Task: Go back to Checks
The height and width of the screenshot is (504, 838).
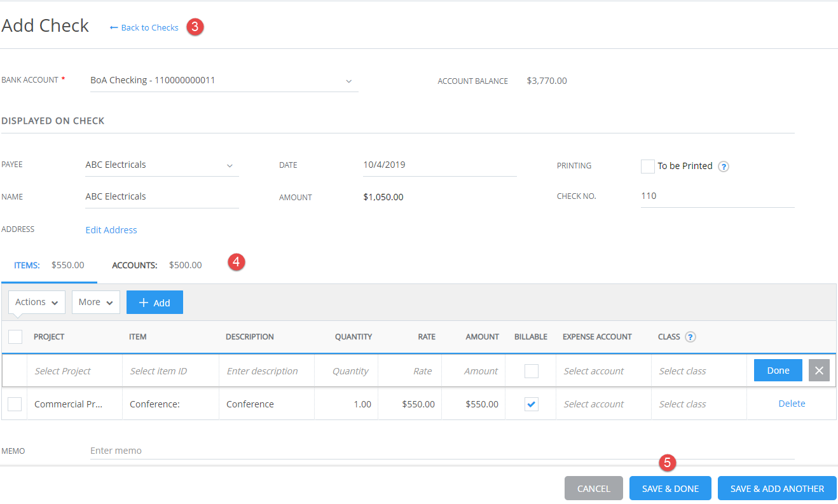Action: (144, 28)
